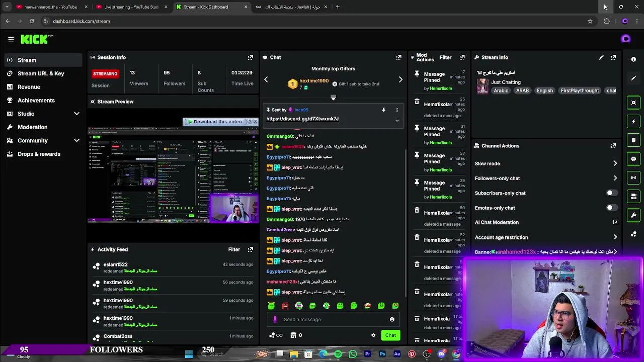Viewport: 644px width, 362px height.
Task: Click the purple microphone icon in the message box
Action: pyautogui.click(x=275, y=319)
